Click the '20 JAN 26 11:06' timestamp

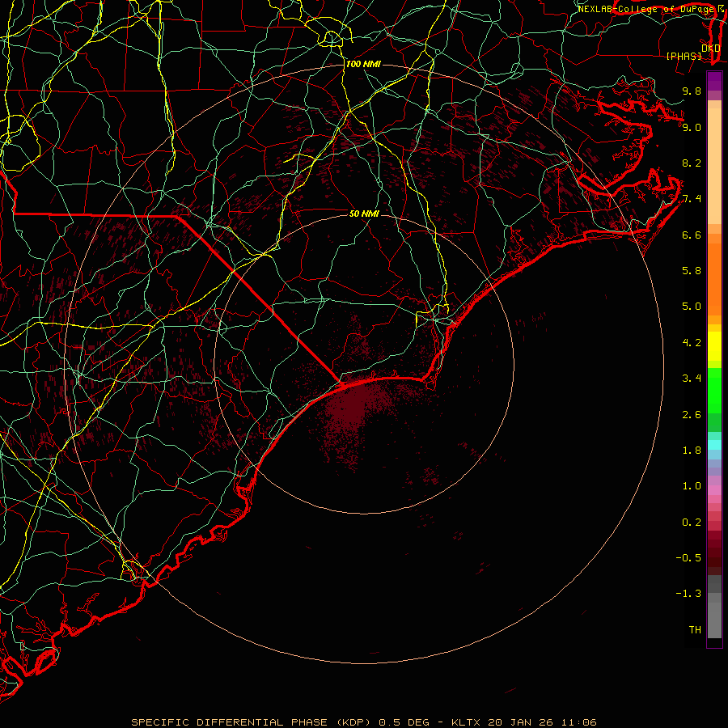pos(542,722)
